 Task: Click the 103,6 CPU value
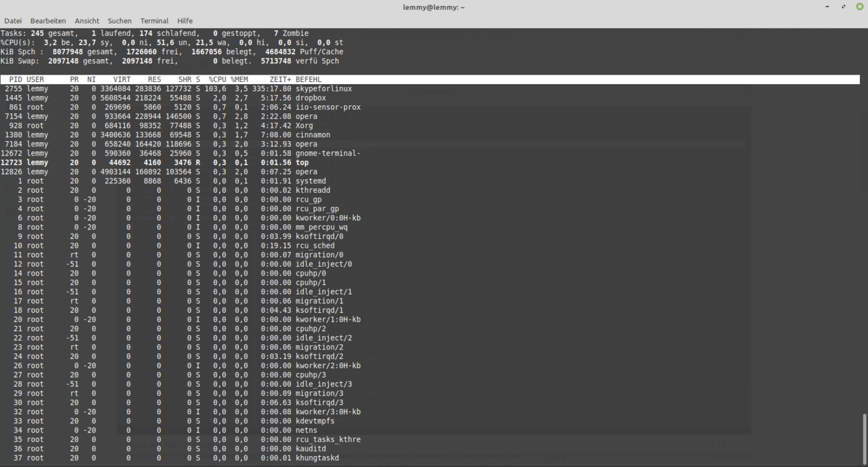pos(215,89)
